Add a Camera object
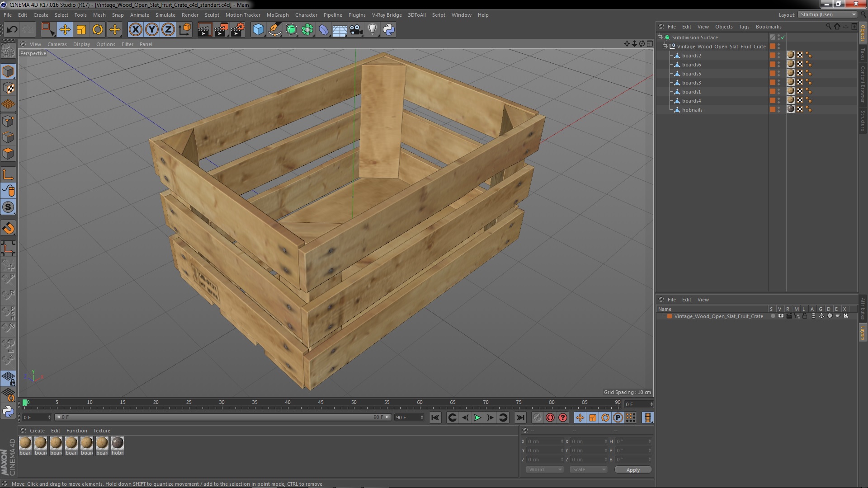The image size is (868, 488). click(x=356, y=30)
